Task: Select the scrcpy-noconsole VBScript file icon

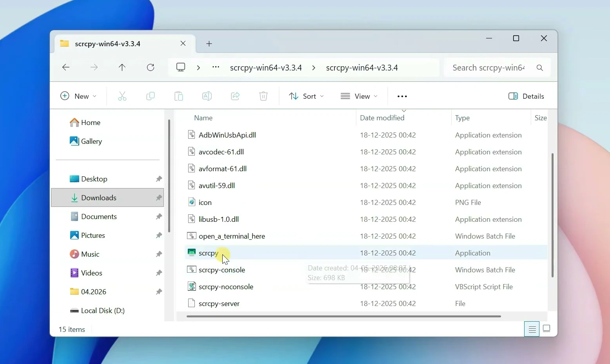Action: 191,286
